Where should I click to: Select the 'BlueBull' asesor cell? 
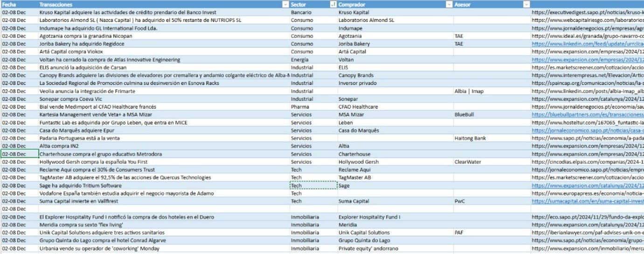[492, 115]
